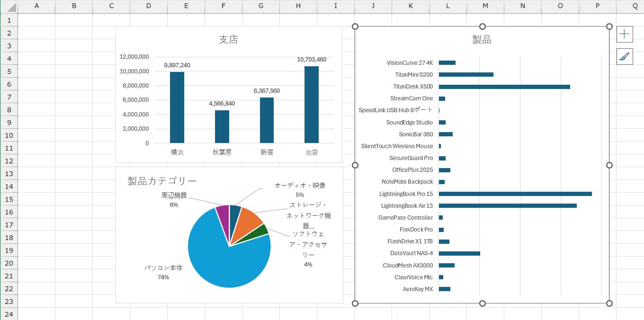
Task: Click the FlexDock Pro label
Action: [416, 230]
